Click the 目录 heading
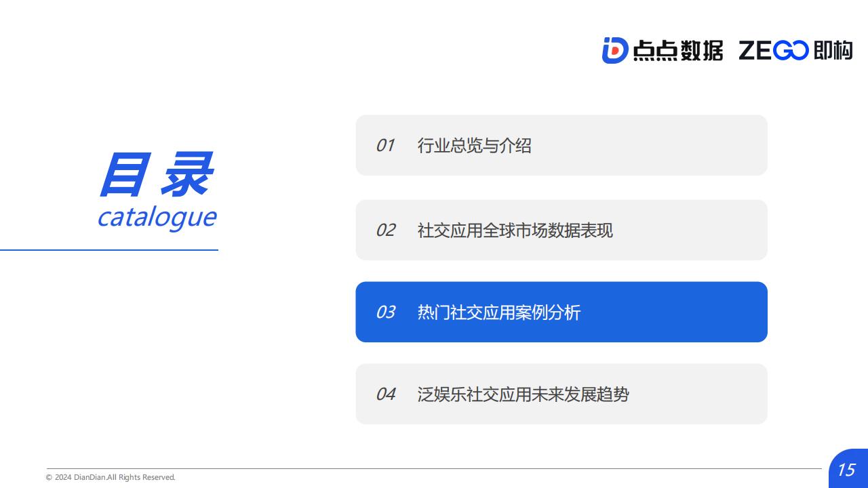This screenshot has height=488, width=868. click(x=157, y=175)
